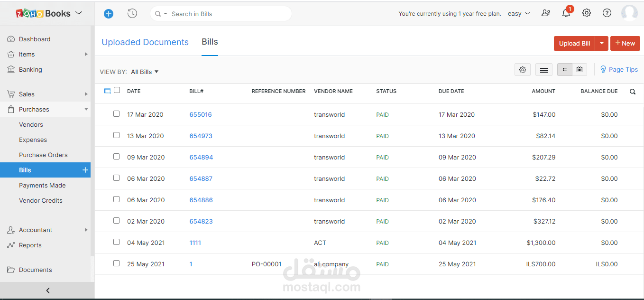Viewport: 644px width, 300px height.
Task: Open Page Tips link
Action: (623, 69)
